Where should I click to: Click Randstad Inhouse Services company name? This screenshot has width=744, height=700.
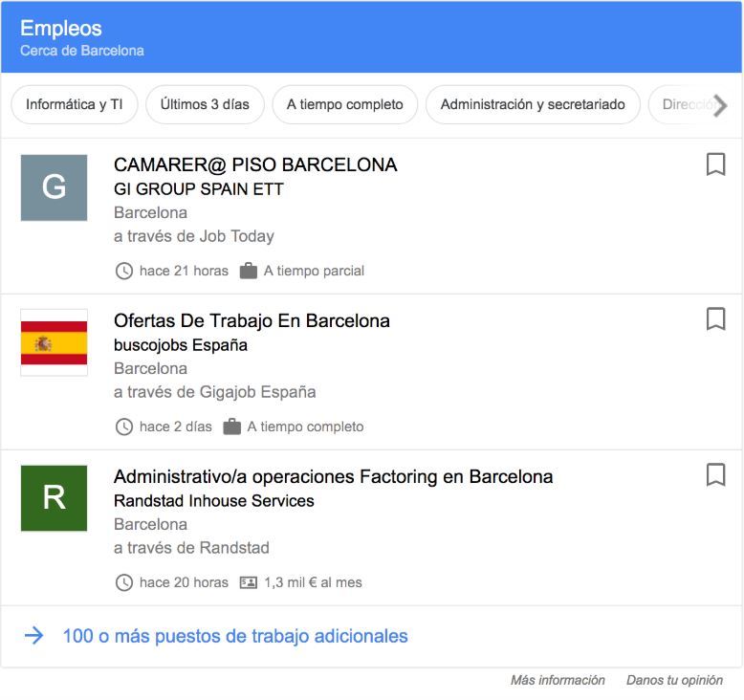click(214, 501)
